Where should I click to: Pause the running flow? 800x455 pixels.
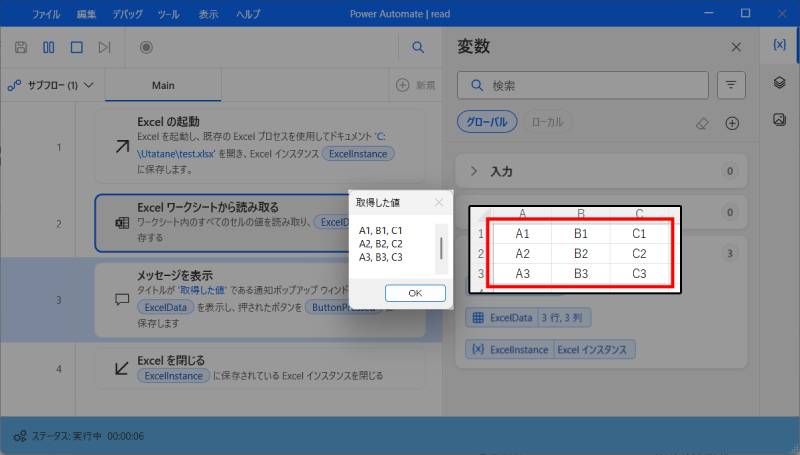pos(48,47)
